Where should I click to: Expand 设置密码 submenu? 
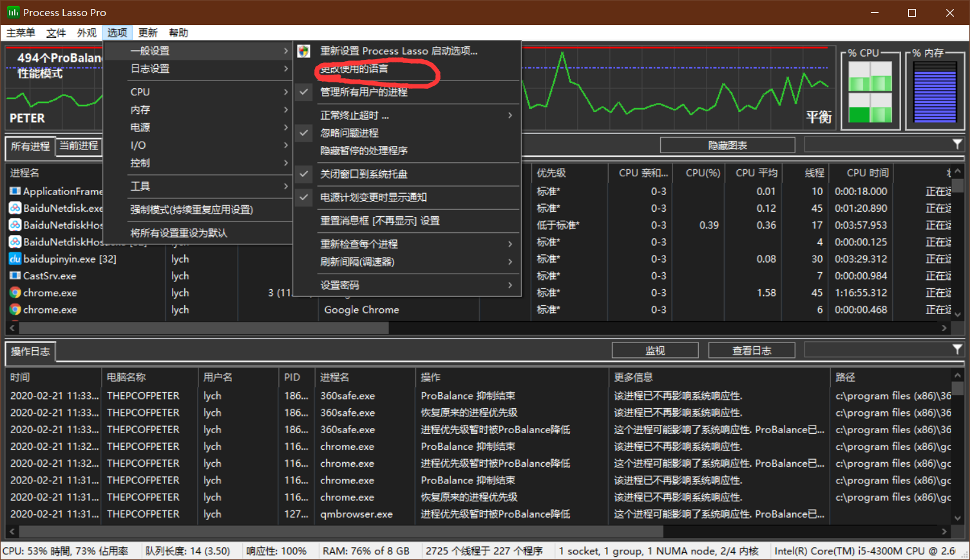pos(407,285)
